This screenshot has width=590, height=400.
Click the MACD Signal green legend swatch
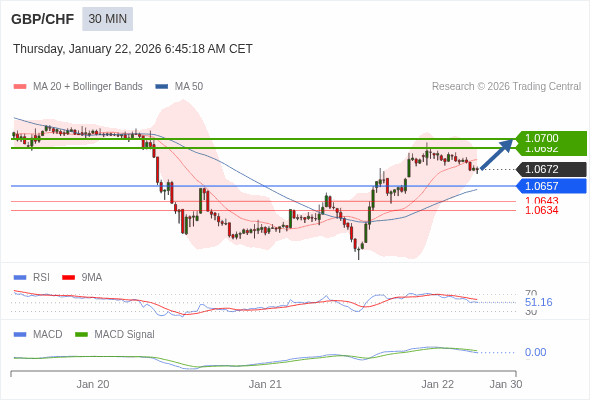click(x=81, y=335)
